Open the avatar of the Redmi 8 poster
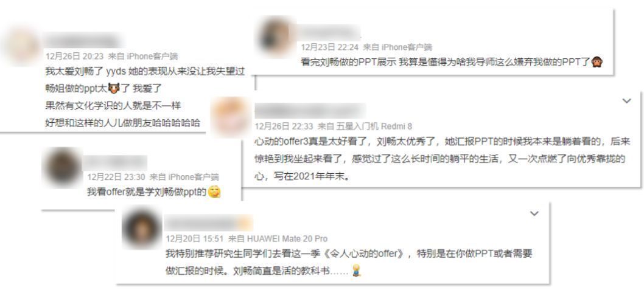This screenshot has width=644, height=290. [231, 116]
